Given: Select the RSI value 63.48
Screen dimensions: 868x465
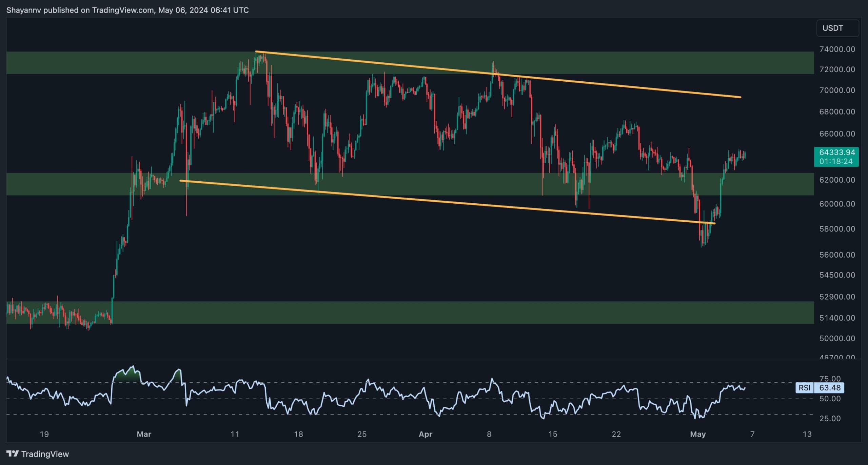Looking at the screenshot, I should [830, 388].
